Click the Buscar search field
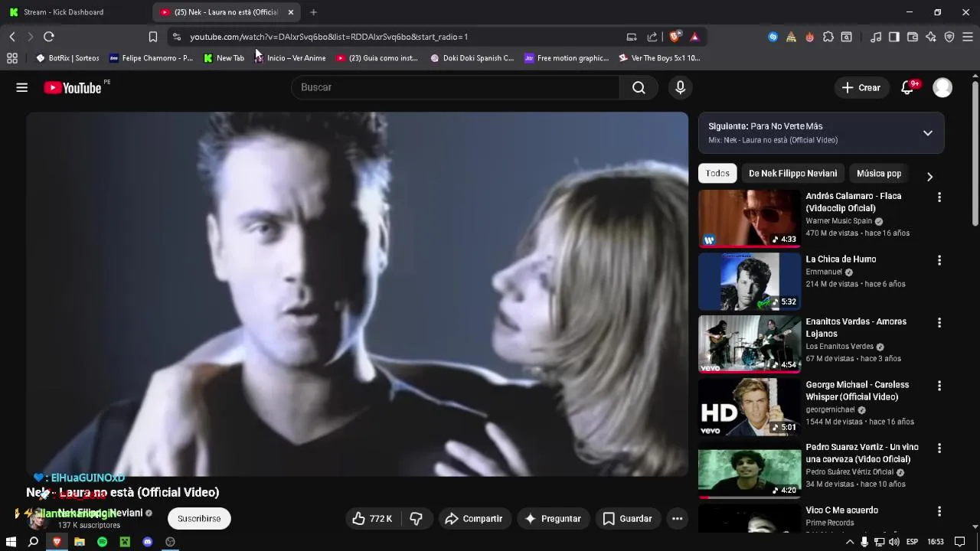This screenshot has height=551, width=980. (456, 87)
